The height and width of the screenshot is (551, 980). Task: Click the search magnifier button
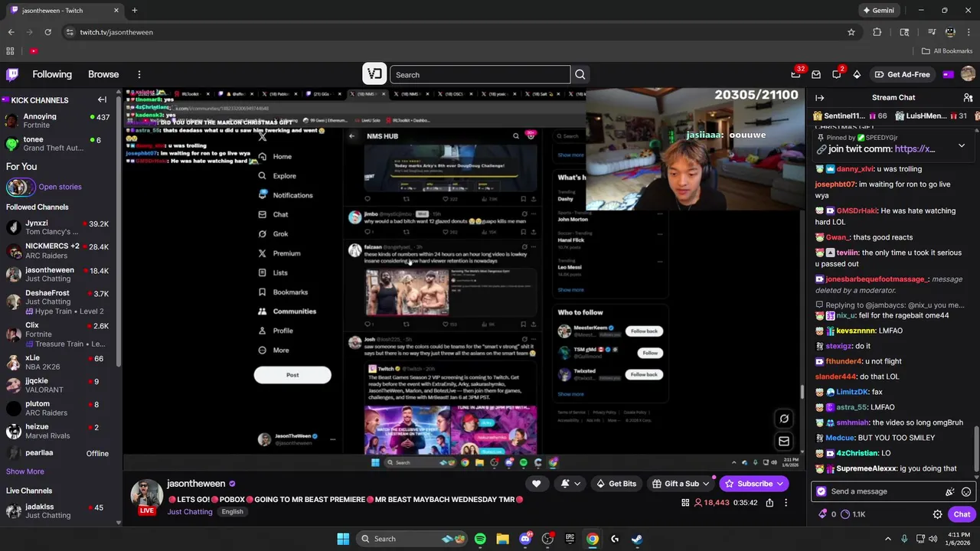point(580,74)
